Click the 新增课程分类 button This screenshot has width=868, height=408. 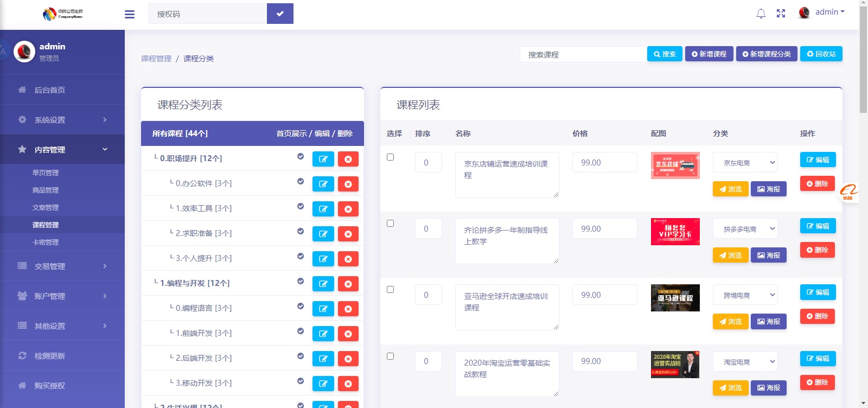[x=767, y=54]
